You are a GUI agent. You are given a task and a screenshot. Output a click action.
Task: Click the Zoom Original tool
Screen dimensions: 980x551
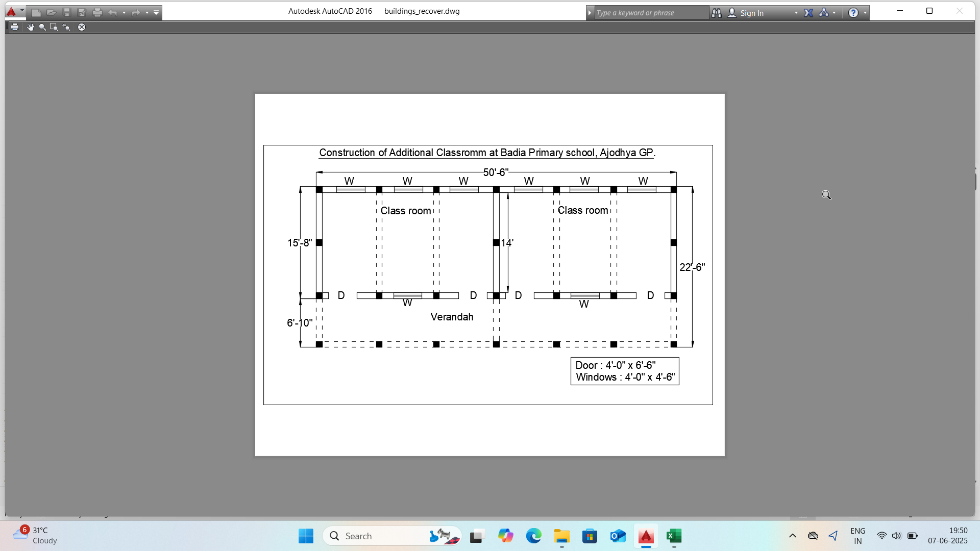coord(66,27)
